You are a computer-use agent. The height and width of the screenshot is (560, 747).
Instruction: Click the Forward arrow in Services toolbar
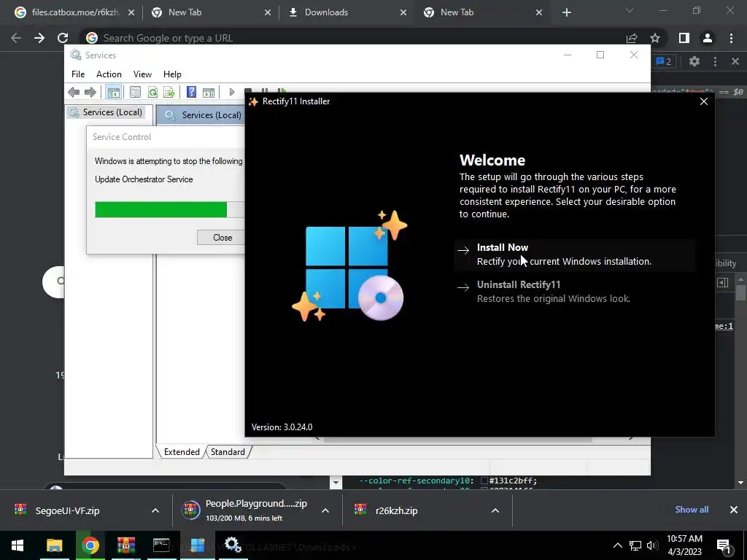[x=90, y=92]
